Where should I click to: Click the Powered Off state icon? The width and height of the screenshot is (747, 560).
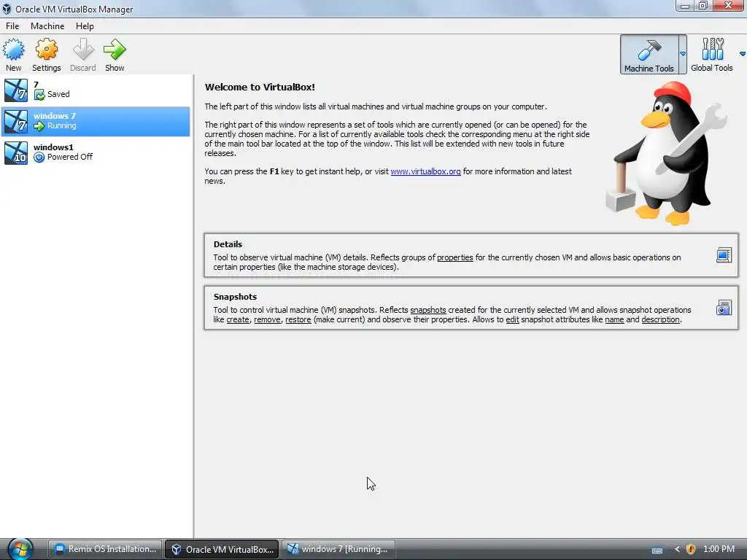click(x=39, y=157)
